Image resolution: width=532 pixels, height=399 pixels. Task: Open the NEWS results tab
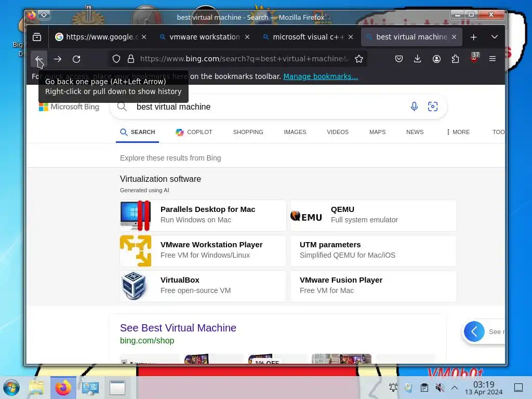(415, 132)
